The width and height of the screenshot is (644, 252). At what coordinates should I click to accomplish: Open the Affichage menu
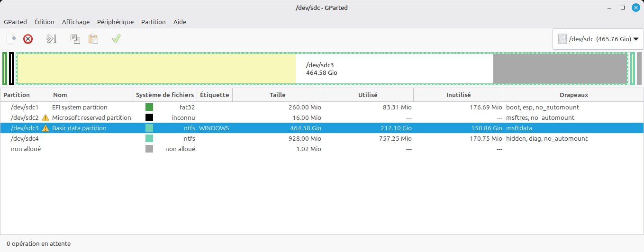[x=75, y=22]
